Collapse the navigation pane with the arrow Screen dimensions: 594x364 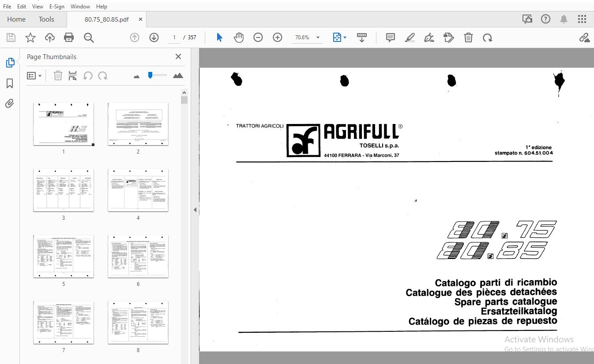(x=195, y=210)
